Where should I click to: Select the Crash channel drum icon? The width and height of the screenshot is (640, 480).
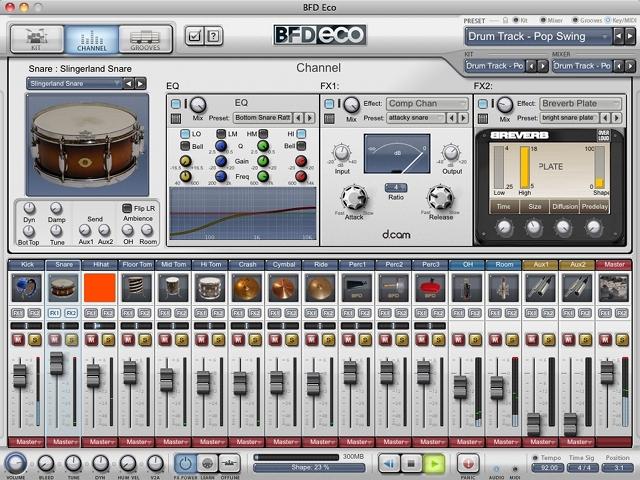245,289
